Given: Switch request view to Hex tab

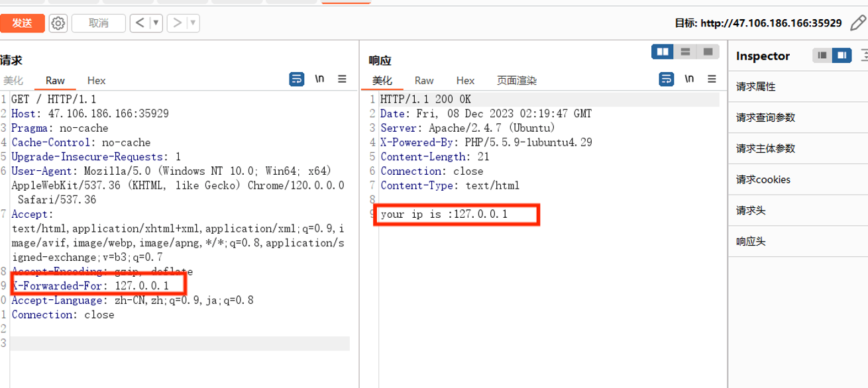Looking at the screenshot, I should pos(96,80).
